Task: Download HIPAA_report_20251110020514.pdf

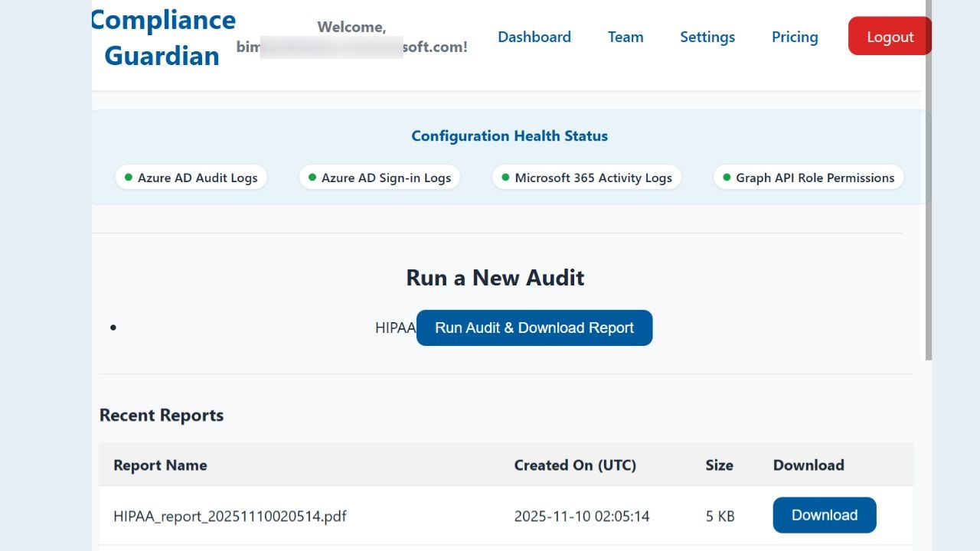Action: click(x=825, y=515)
